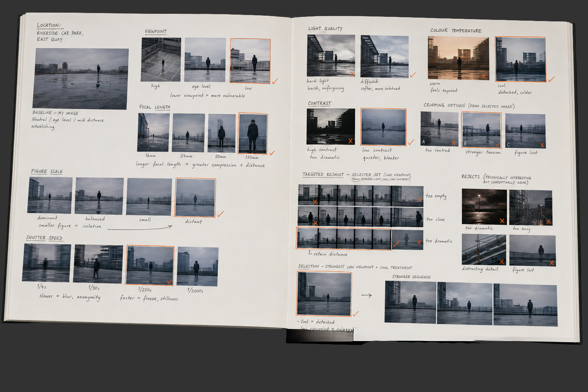The height and width of the screenshot is (392, 588).
Task: Click the 'COLOUR TEMPERATURE' heading
Action: [456, 31]
